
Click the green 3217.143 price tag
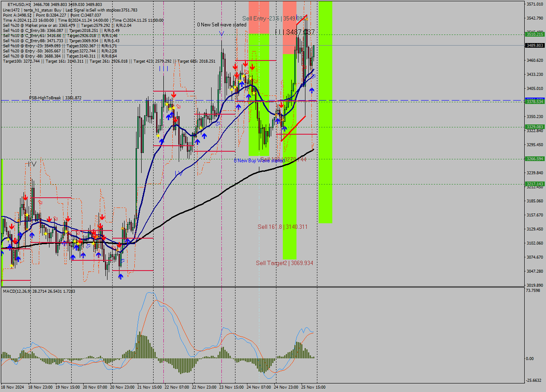pos(535,184)
